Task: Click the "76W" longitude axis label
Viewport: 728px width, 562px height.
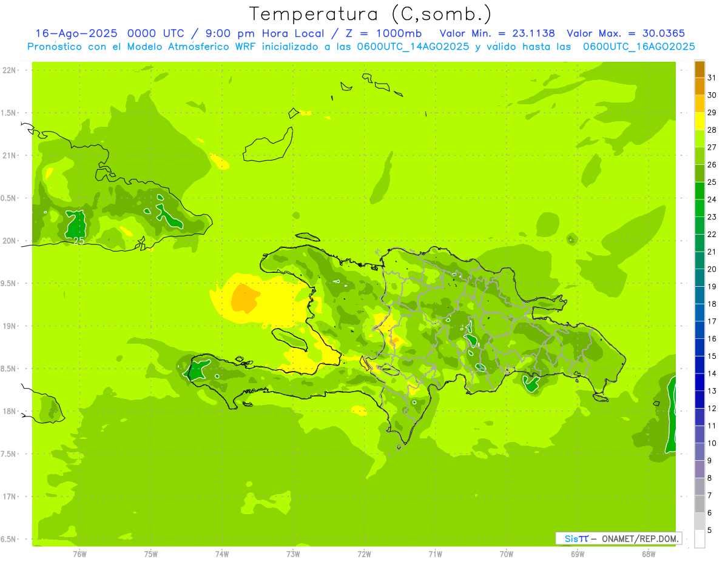Action: coord(79,554)
